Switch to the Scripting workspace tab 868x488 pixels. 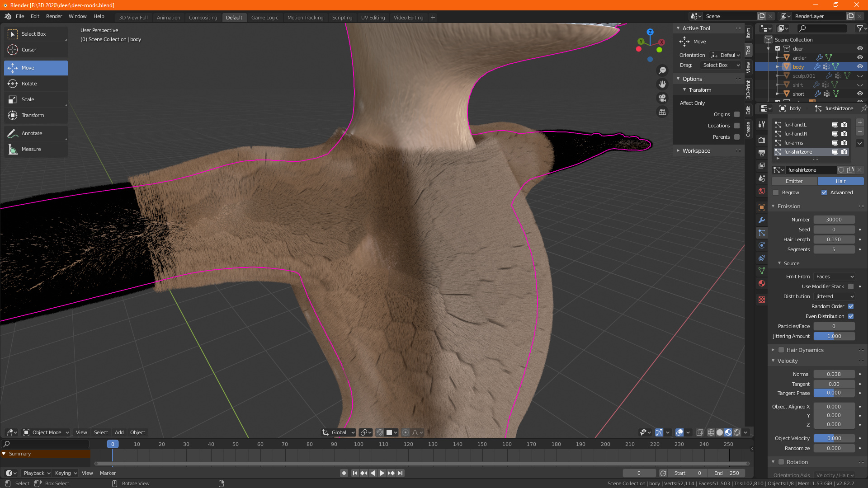342,18
